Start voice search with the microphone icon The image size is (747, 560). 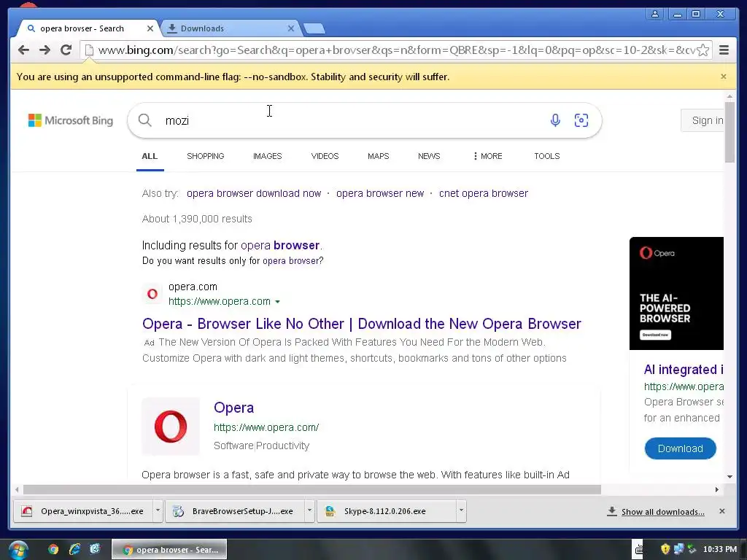[x=555, y=120]
